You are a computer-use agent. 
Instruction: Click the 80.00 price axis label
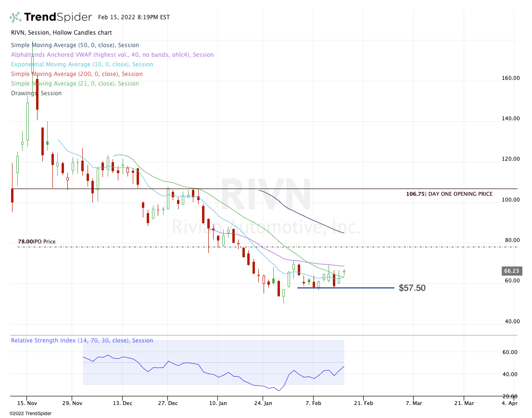coord(512,240)
